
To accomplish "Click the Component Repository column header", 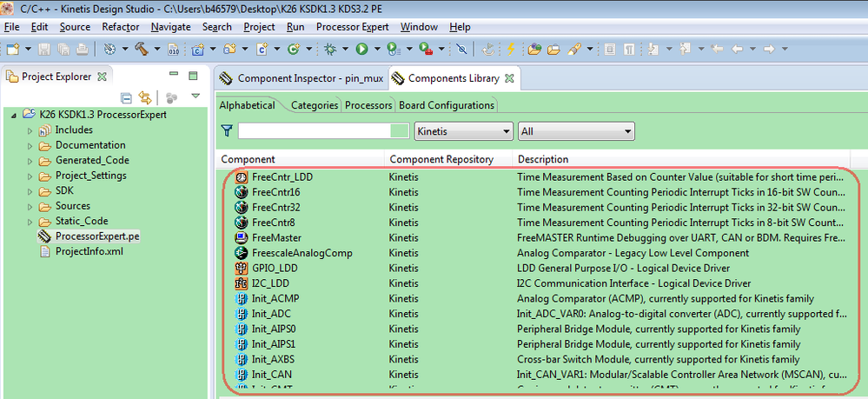I will click(449, 159).
